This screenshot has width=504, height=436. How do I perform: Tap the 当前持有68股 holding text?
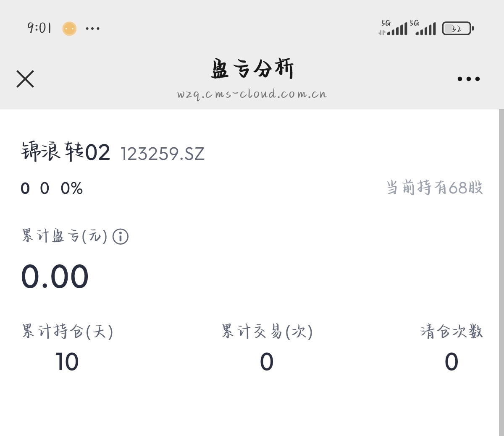[x=434, y=188]
